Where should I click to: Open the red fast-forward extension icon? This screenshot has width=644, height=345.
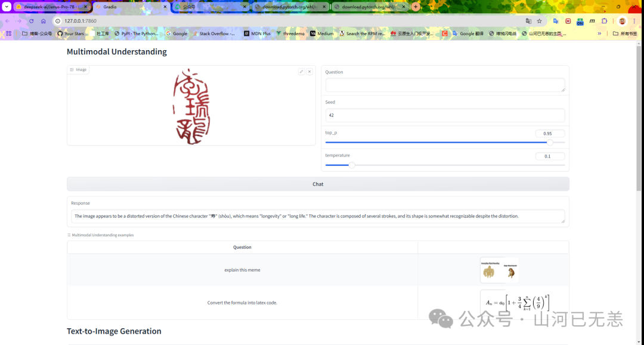568,21
